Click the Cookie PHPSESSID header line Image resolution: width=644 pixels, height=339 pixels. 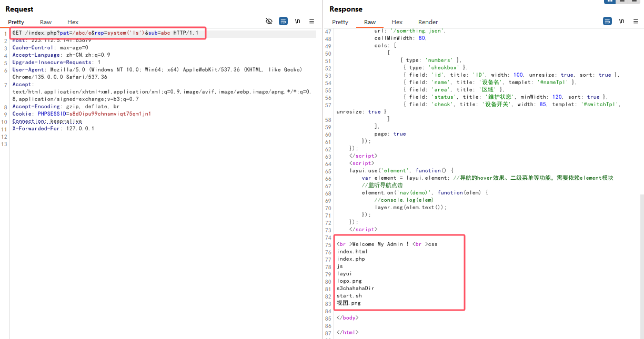click(82, 114)
